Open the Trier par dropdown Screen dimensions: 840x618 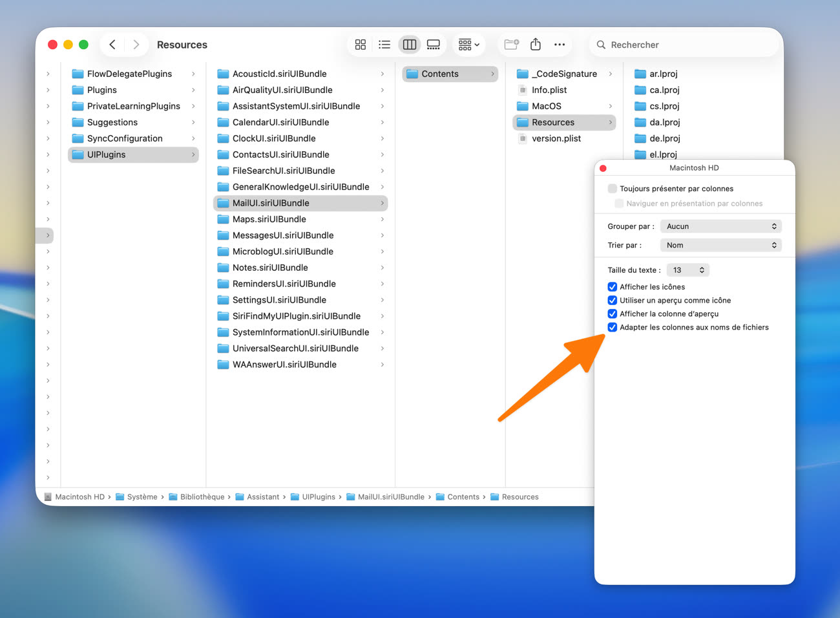click(720, 245)
